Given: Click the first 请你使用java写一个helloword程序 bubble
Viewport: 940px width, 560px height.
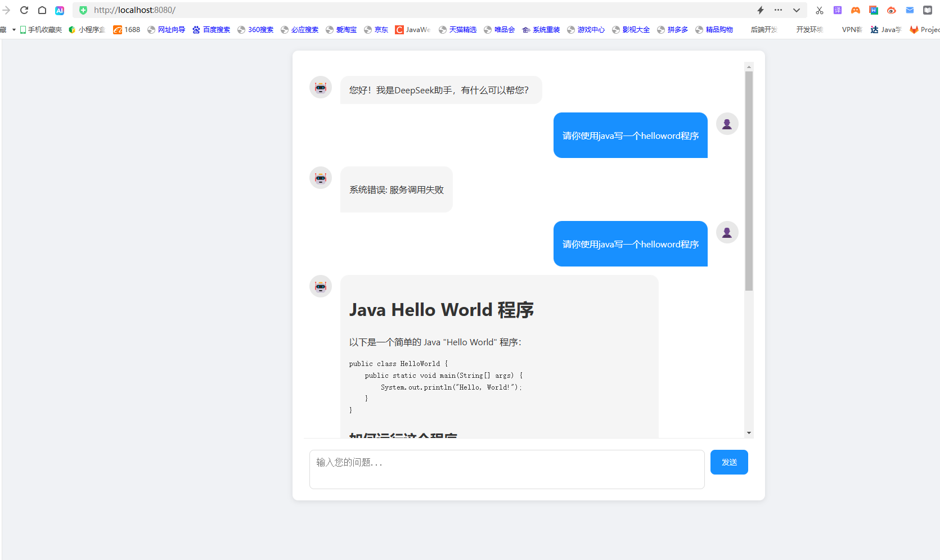Looking at the screenshot, I should click(x=631, y=135).
